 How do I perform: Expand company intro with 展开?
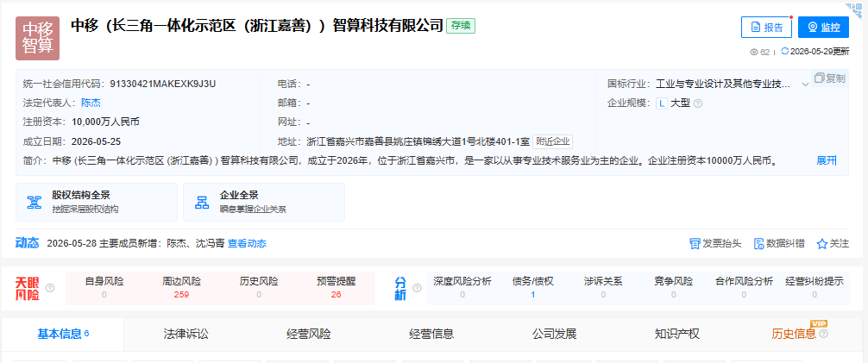827,161
